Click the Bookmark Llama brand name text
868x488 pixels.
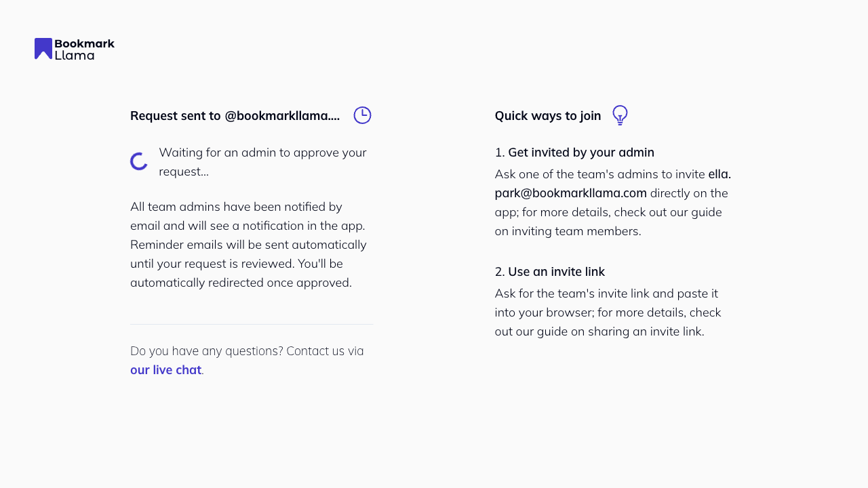pos(84,49)
